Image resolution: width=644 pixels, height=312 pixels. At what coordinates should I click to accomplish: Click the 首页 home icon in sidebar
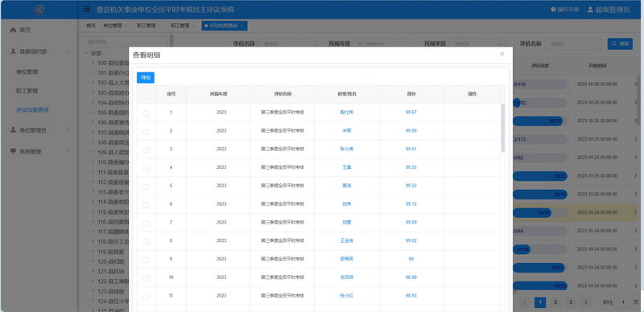click(13, 30)
